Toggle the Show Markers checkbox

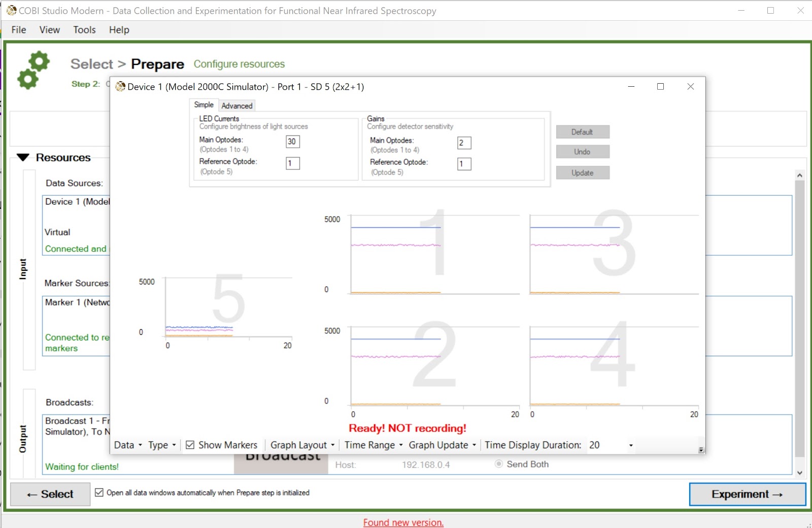[x=190, y=445]
